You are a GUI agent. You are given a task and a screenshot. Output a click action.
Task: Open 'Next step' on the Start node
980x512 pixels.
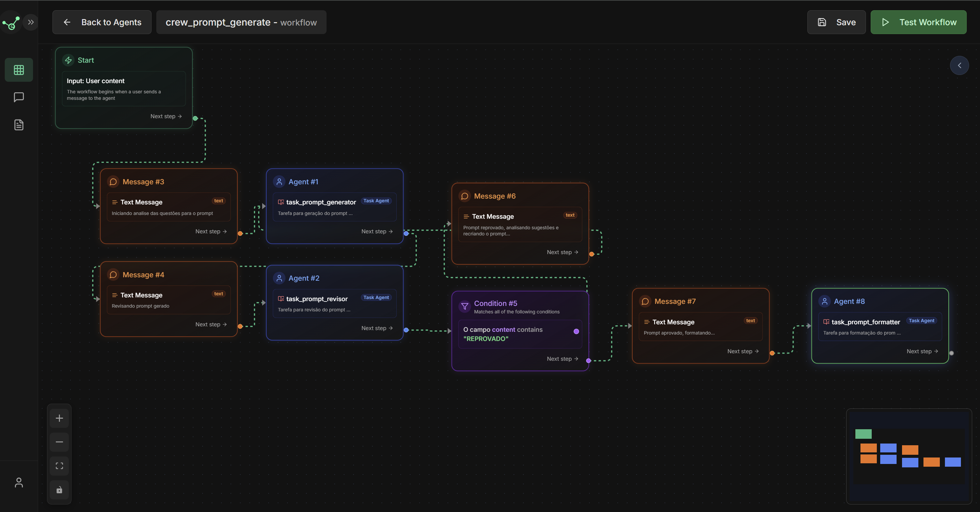[x=166, y=116]
